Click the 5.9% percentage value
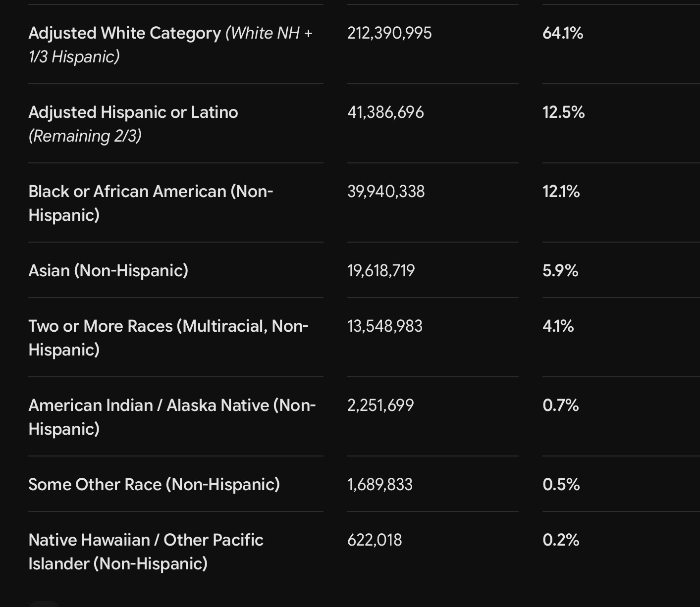The height and width of the screenshot is (607, 700). 560,271
